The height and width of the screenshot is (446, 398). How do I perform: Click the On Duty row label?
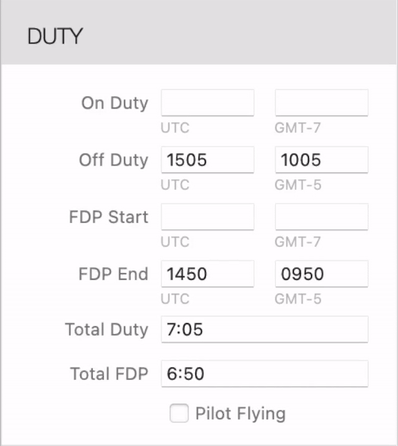pos(115,103)
